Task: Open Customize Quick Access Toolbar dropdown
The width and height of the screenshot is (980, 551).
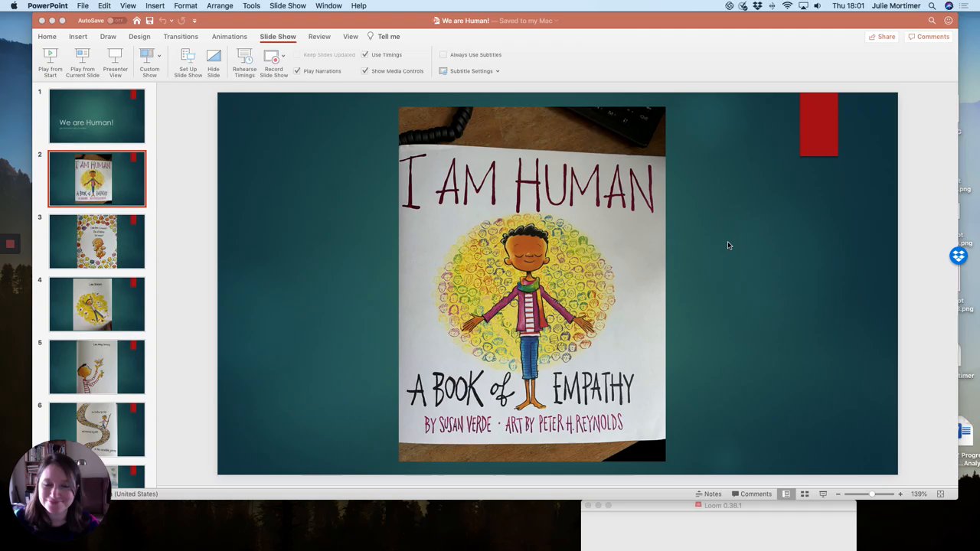Action: pos(194,21)
